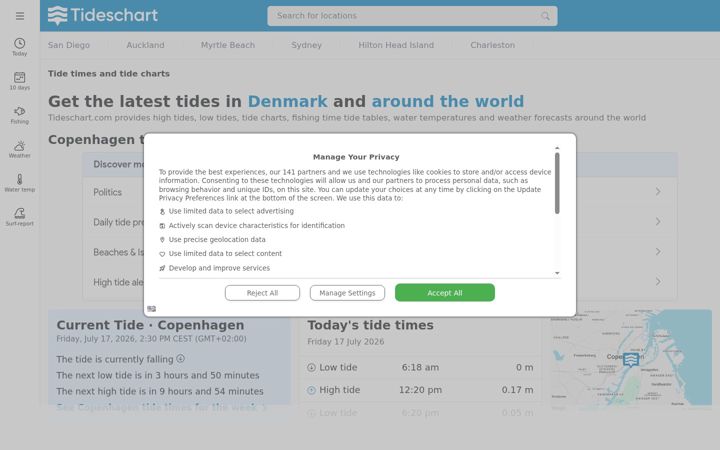Image resolution: width=720 pixels, height=450 pixels.
Task: Click the Develop and improve services icon
Action: 162,268
